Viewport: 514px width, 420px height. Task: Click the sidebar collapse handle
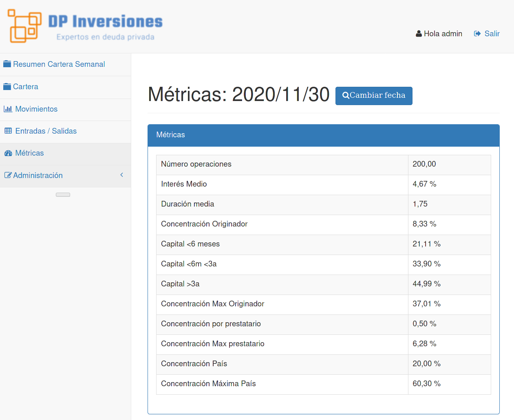63,195
